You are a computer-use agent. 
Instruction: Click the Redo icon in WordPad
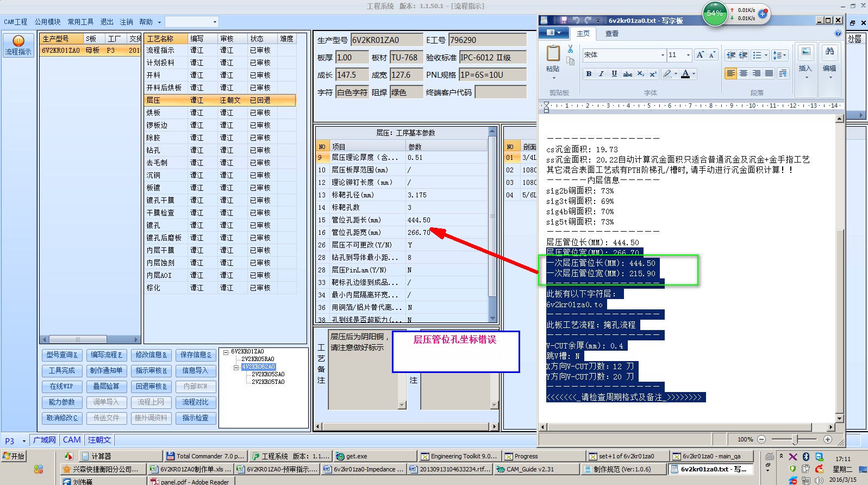click(588, 20)
